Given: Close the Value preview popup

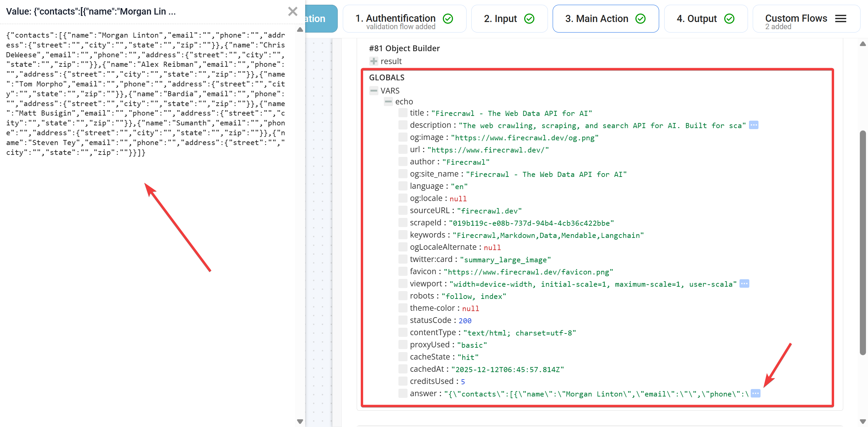Looking at the screenshot, I should (293, 11).
